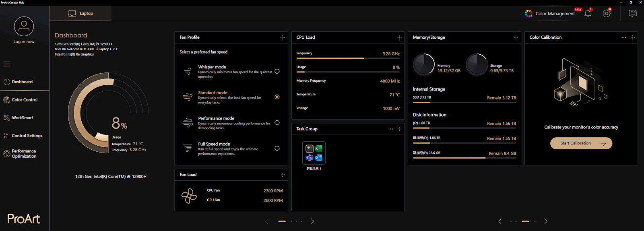Open the Dashboard section
This screenshot has width=644, height=231.
(25, 82)
